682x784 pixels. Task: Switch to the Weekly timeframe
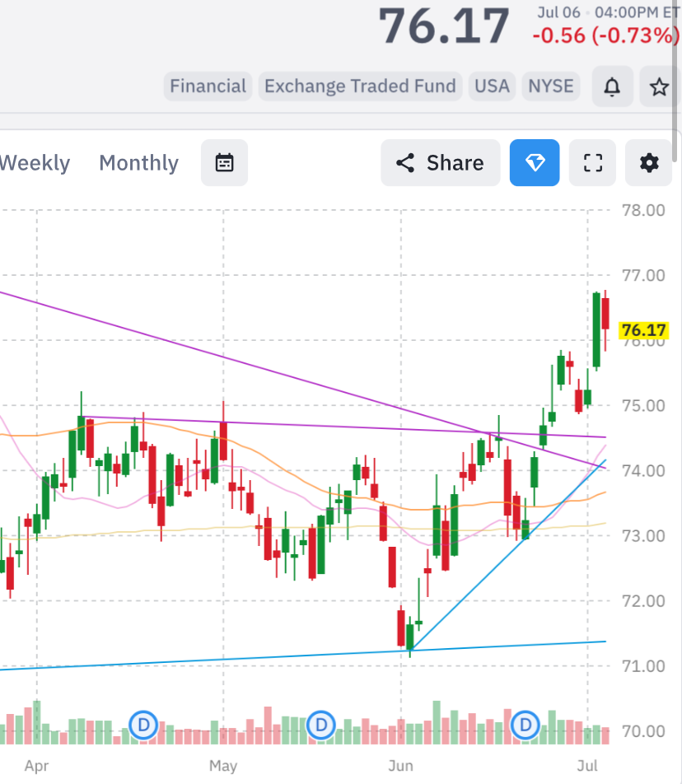click(34, 163)
